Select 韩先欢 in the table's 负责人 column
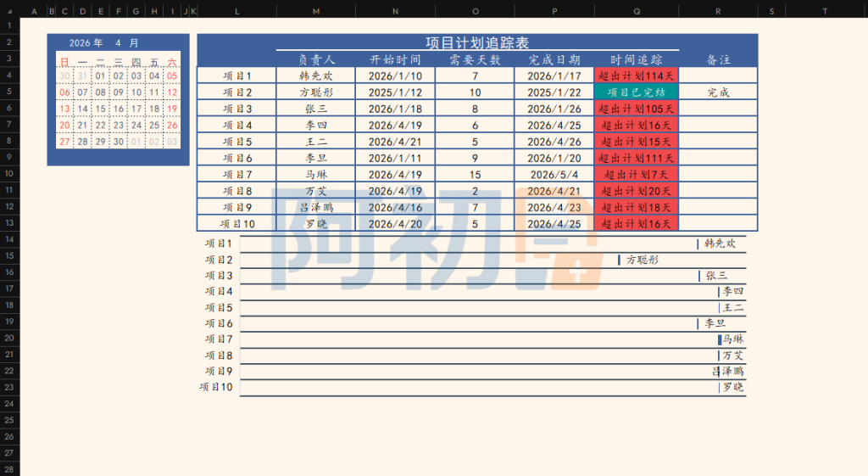Viewport: 868px width, 476px height. pyautogui.click(x=315, y=76)
